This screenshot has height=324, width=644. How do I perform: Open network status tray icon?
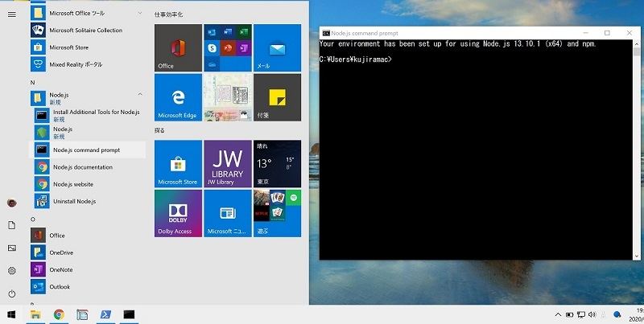point(580,315)
